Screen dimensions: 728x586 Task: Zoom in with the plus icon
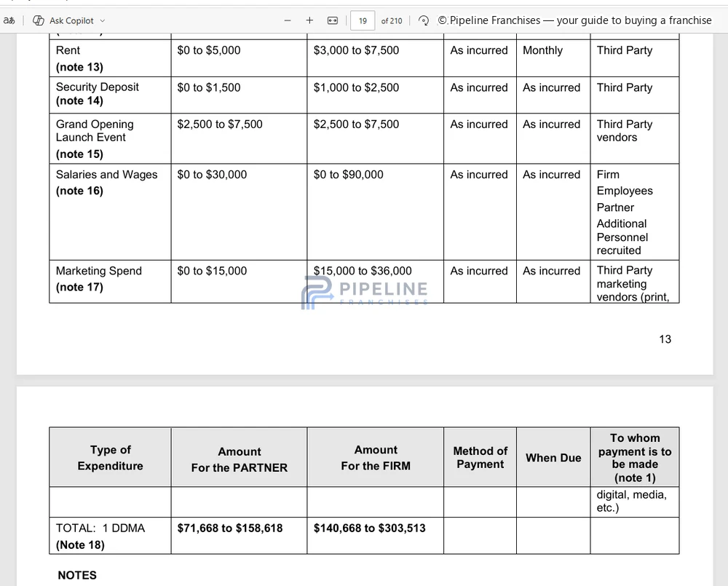coord(309,20)
